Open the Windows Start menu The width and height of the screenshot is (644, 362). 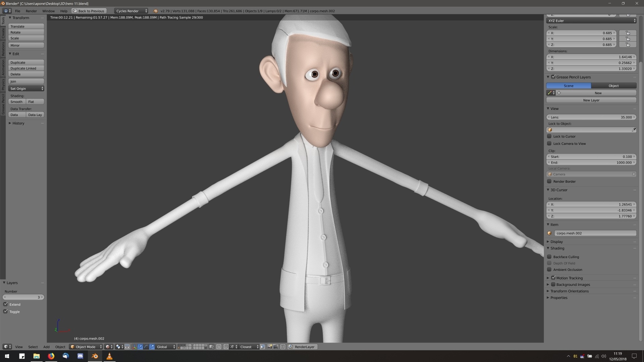(x=7, y=356)
